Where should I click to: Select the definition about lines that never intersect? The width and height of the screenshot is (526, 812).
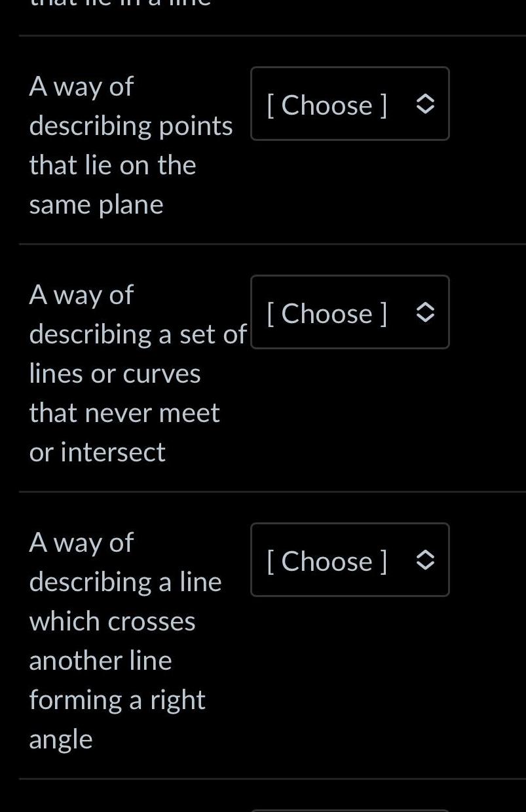[131, 372]
